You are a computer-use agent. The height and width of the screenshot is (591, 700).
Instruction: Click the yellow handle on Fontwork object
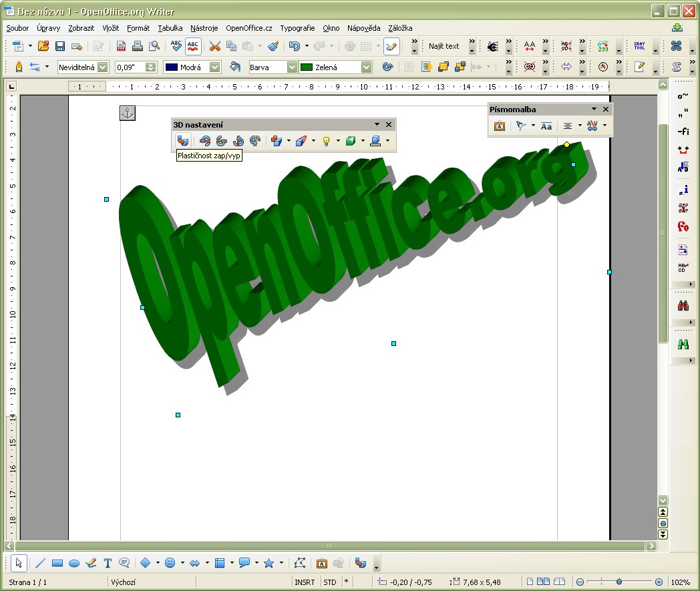pyautogui.click(x=566, y=144)
